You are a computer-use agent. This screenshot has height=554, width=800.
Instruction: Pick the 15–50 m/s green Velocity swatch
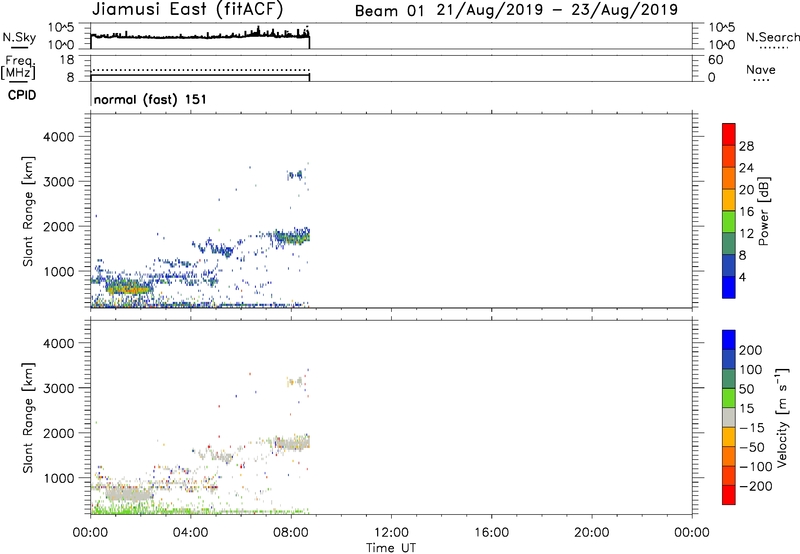coord(729,398)
